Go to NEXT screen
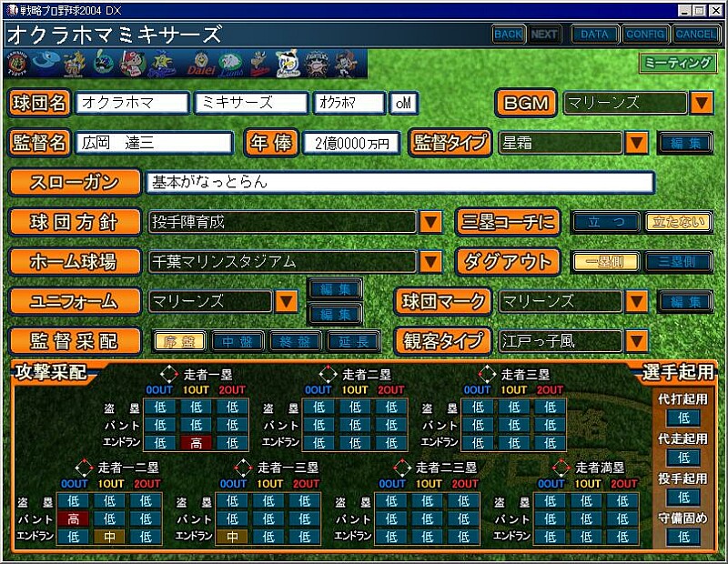 544,34
